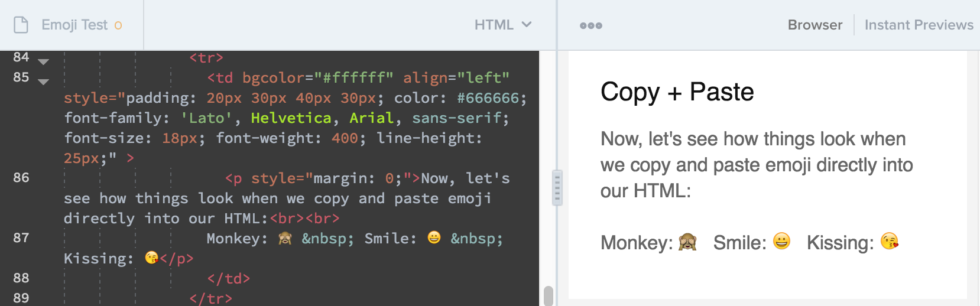This screenshot has width=980, height=306.
Task: Click the align="left" attribute in code
Action: click(456, 78)
